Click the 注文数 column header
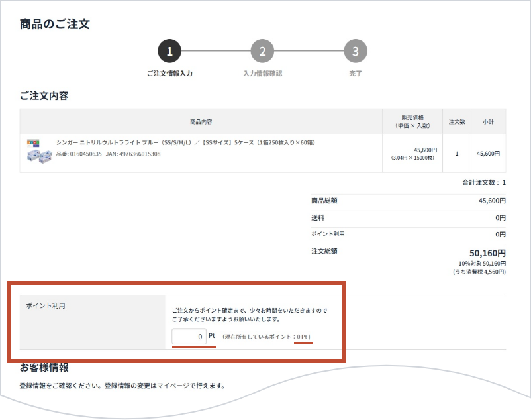 pos(457,122)
